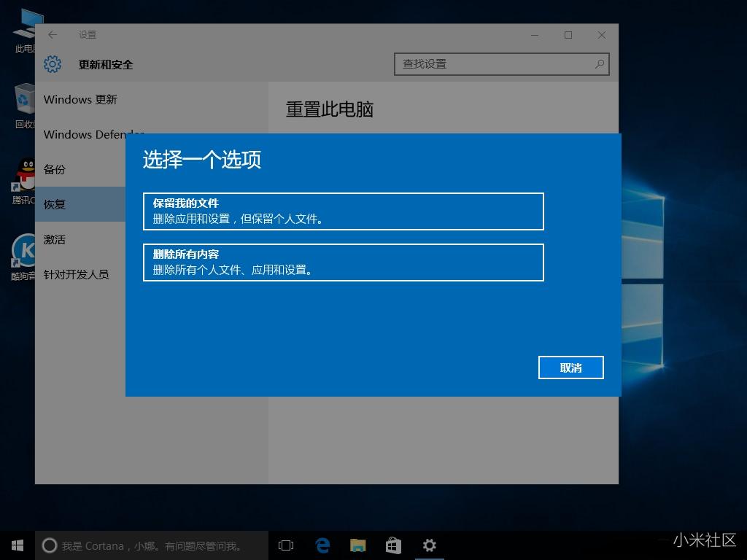747x560 pixels.
Task: Navigate back with the settings back arrow
Action: [52, 34]
